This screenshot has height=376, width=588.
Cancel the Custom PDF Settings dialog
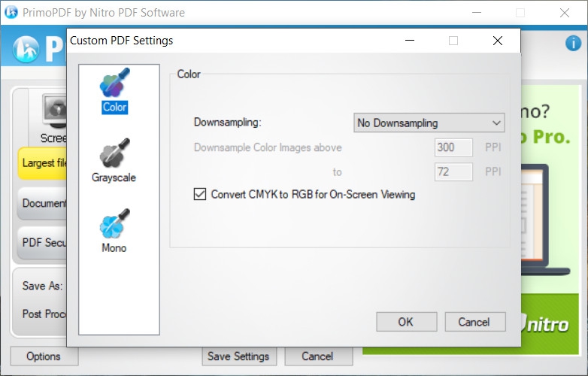(473, 322)
